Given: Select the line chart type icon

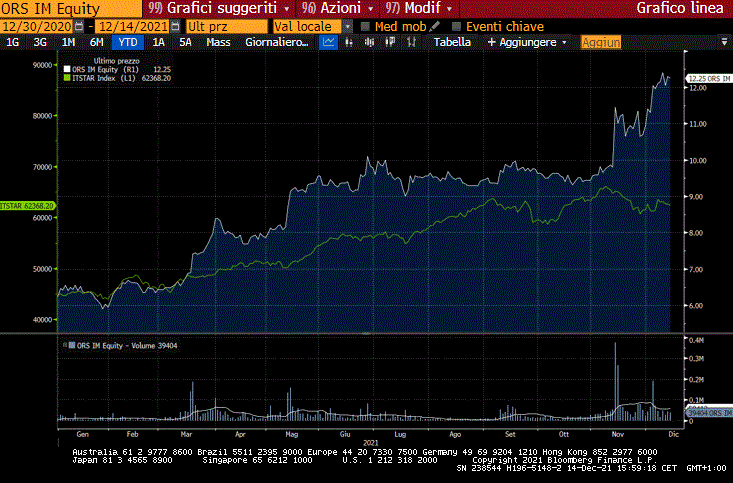Looking at the screenshot, I should click(328, 42).
